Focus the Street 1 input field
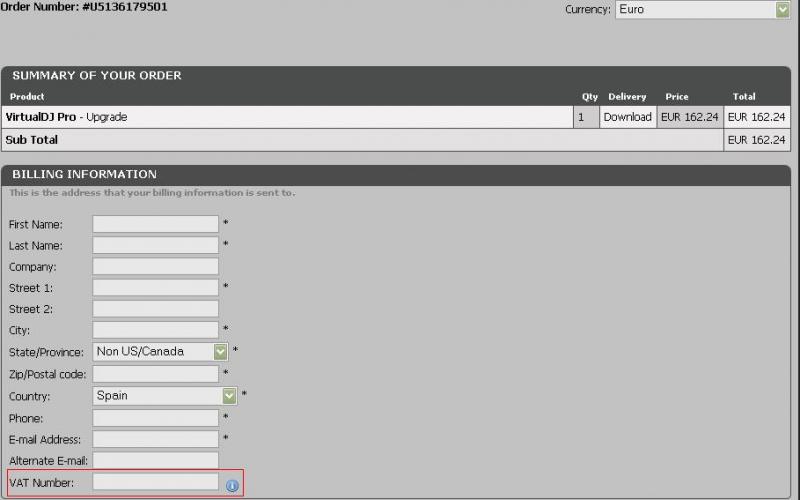This screenshot has width=800, height=500. tap(156, 288)
